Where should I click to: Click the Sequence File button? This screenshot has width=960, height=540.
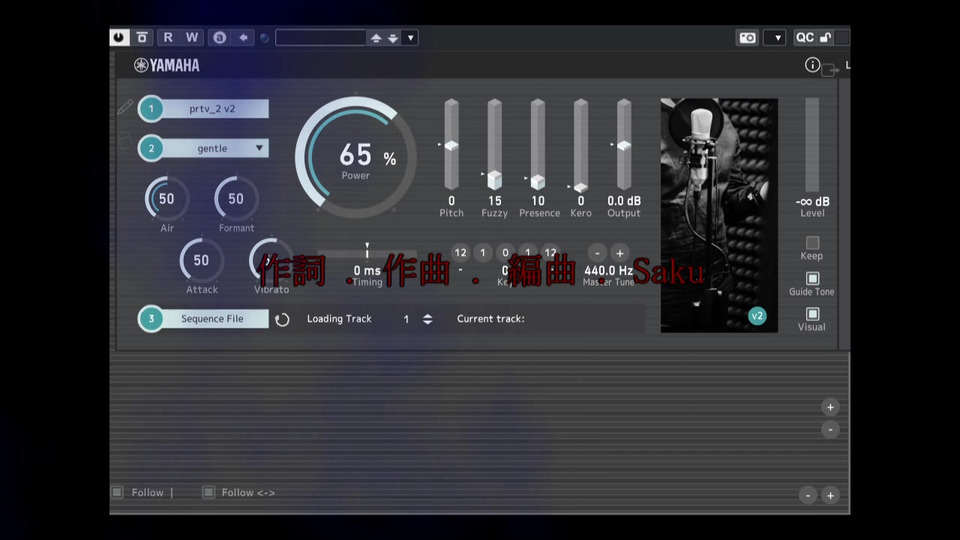coord(212,318)
